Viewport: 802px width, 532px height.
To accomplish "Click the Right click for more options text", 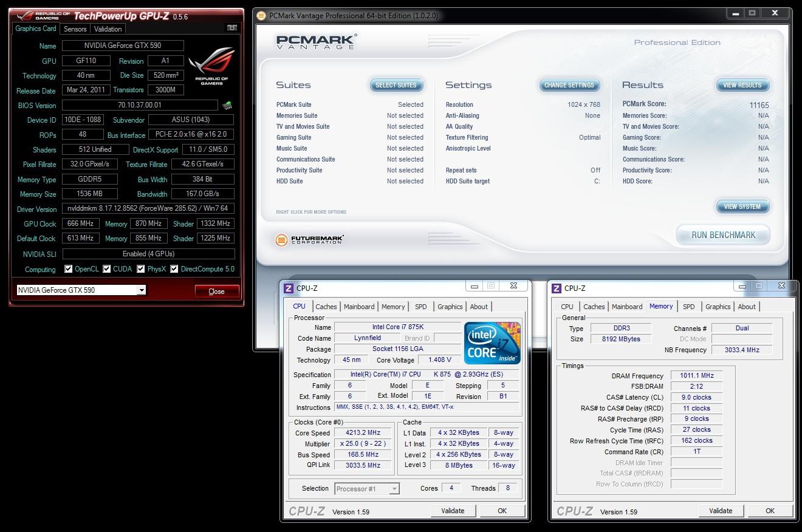I will coord(311,212).
